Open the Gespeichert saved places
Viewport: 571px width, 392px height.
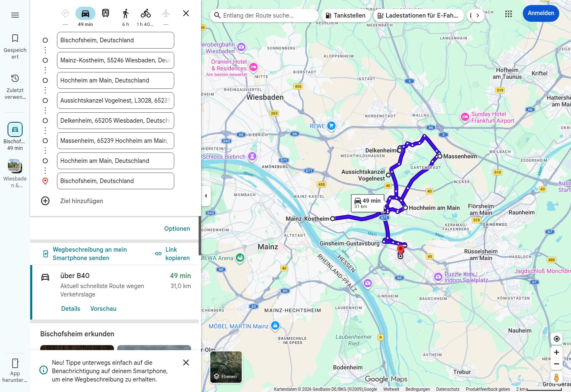(x=15, y=46)
